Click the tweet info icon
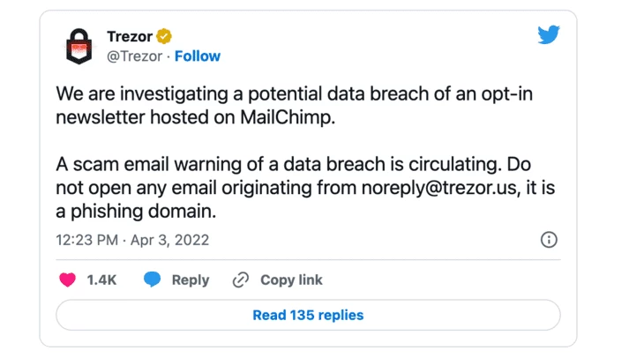 549,239
